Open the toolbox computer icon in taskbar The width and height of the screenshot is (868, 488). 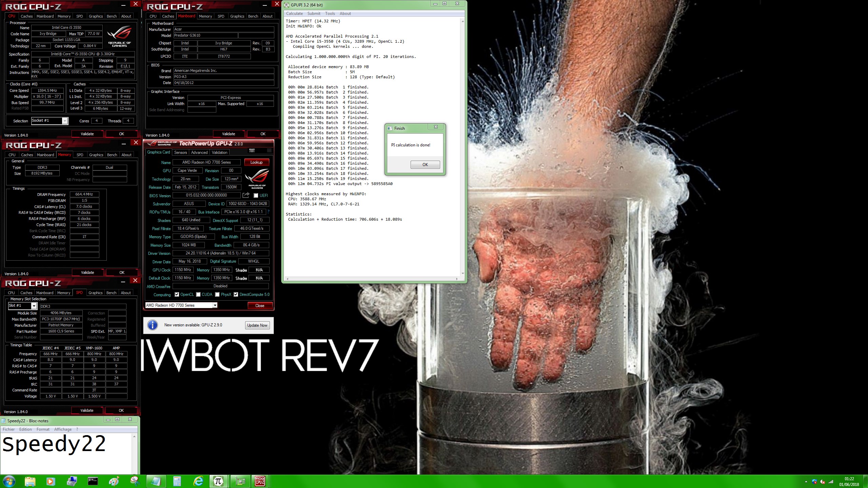[x=72, y=481]
